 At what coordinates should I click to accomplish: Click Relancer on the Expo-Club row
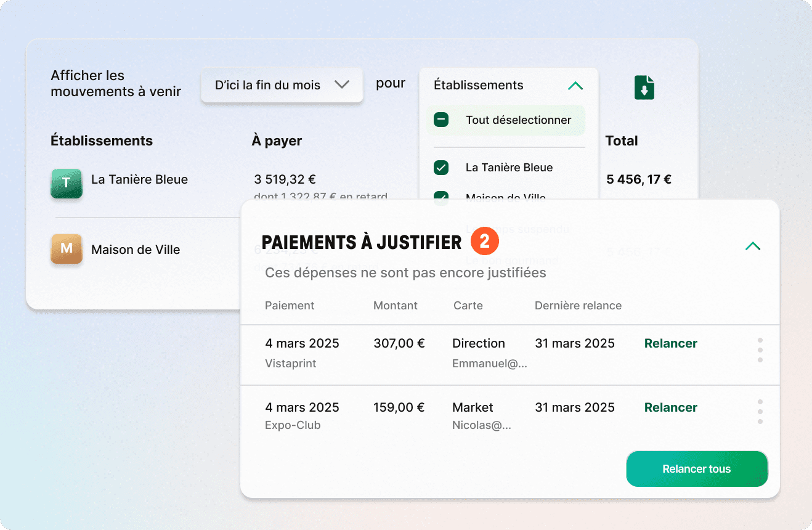pos(670,407)
